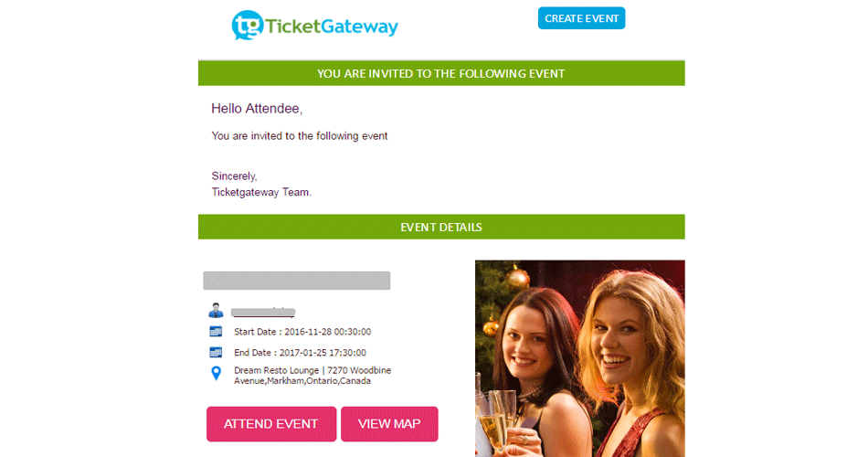Image resolution: width=868 pixels, height=457 pixels.
Task: Click the Event Details green banner
Action: (441, 227)
